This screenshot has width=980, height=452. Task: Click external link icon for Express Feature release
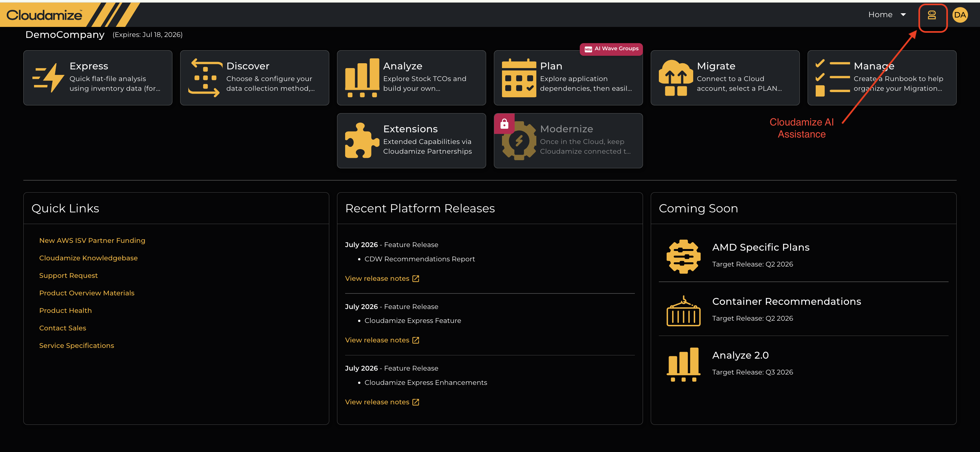pos(416,340)
